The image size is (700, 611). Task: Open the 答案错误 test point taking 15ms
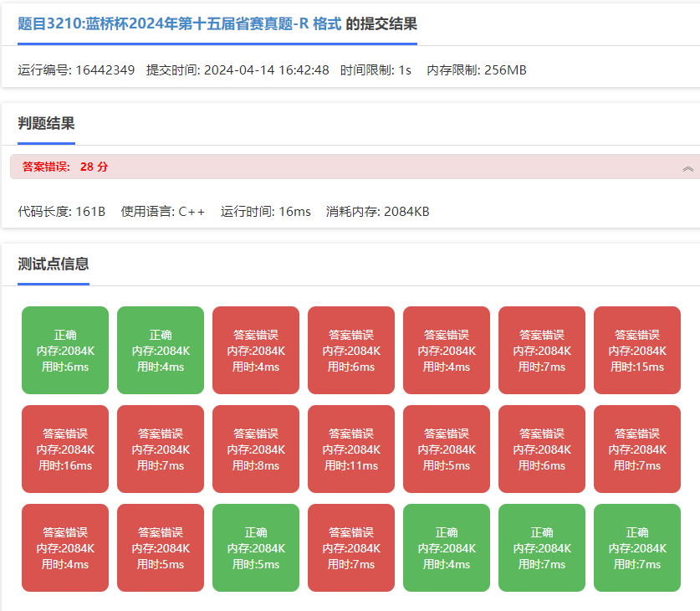pos(637,350)
